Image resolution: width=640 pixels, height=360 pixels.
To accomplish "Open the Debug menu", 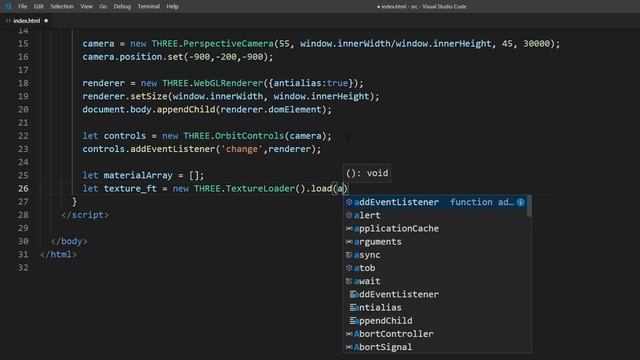I will coord(122,7).
